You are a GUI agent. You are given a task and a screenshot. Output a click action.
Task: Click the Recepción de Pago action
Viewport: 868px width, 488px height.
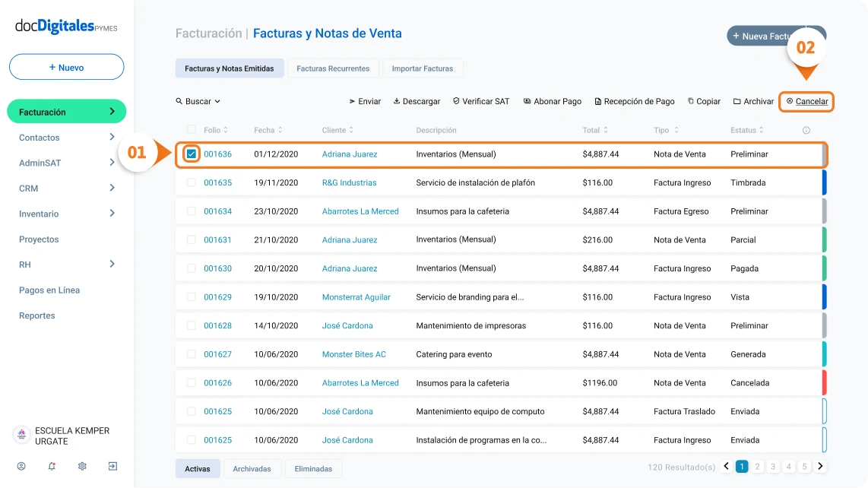[635, 101]
